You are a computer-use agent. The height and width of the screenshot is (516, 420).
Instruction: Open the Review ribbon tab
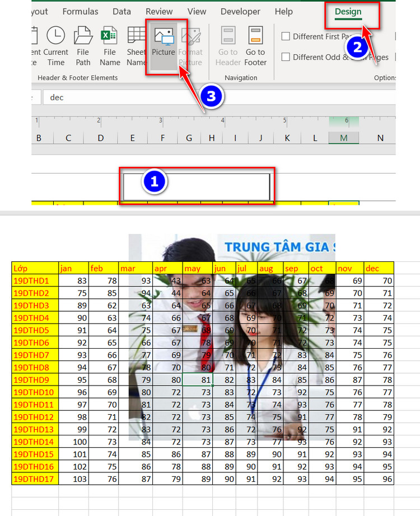(x=159, y=12)
